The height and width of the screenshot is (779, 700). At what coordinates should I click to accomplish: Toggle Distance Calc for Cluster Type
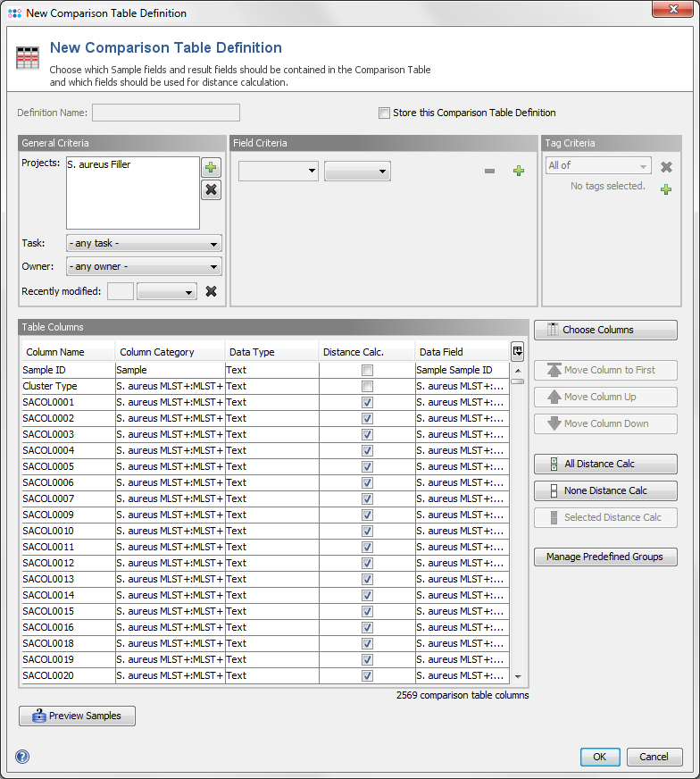pos(367,386)
